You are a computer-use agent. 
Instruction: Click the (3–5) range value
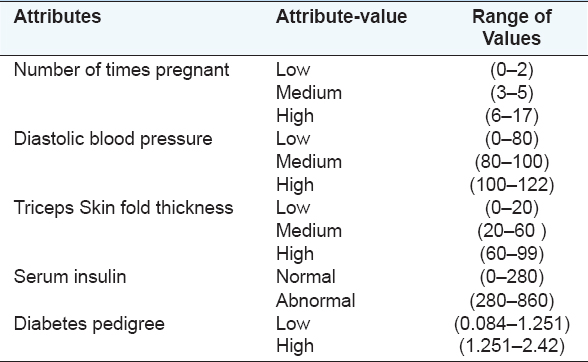pyautogui.click(x=512, y=93)
